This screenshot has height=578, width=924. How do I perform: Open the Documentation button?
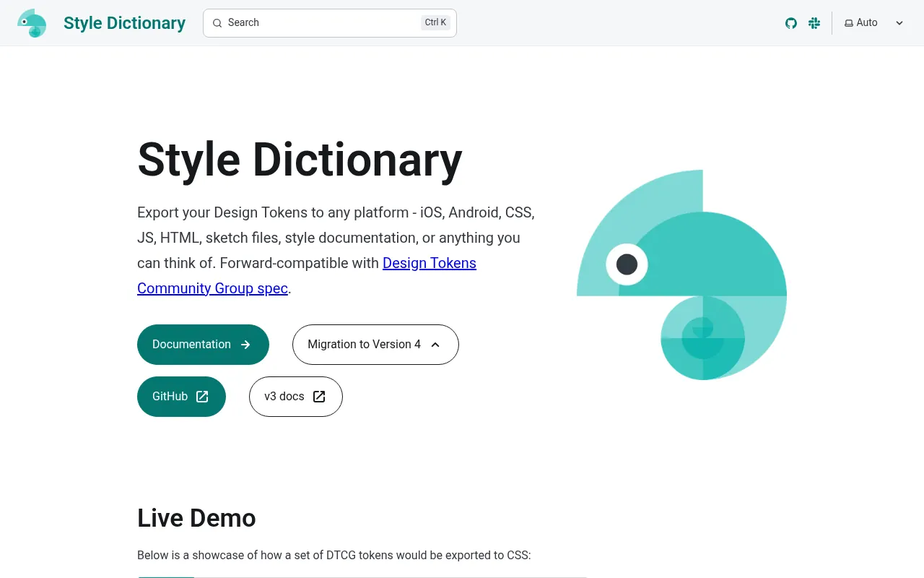coord(203,345)
